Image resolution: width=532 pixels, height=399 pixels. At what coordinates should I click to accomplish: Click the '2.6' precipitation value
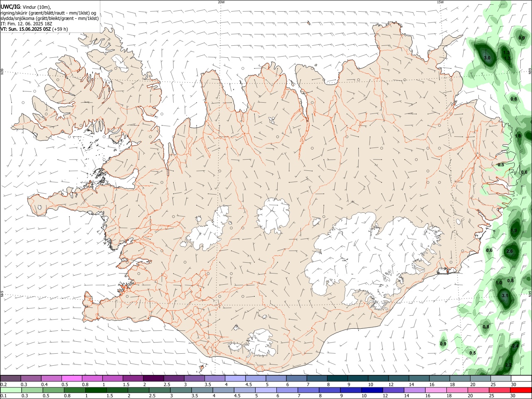coord(510,251)
